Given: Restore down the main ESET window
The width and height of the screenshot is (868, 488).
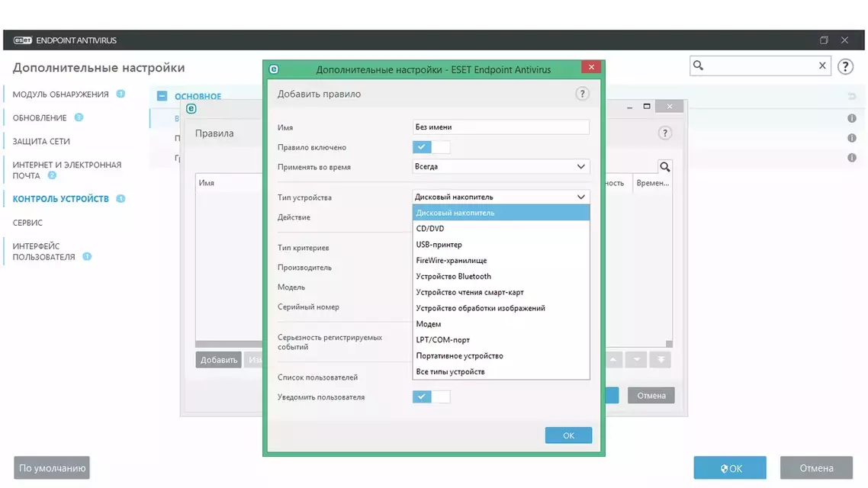Looking at the screenshot, I should tap(824, 40).
